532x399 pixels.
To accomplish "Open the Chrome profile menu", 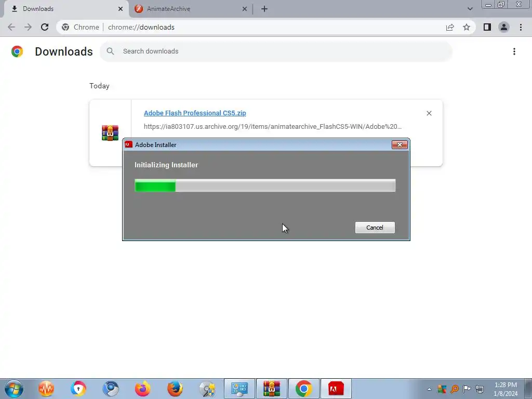I will click(504, 27).
